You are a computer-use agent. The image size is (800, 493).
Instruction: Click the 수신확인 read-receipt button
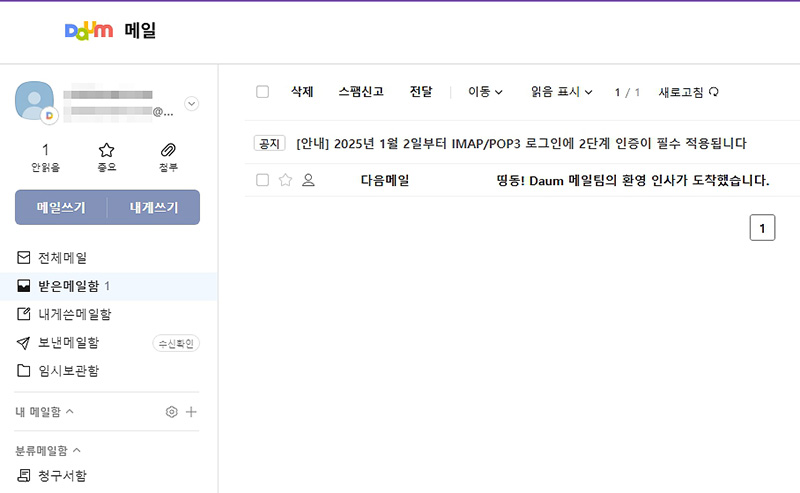pyautogui.click(x=176, y=343)
